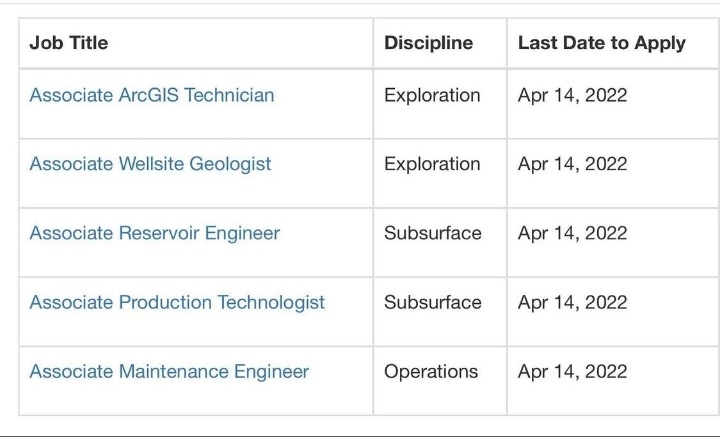The height and width of the screenshot is (437, 720).
Task: View the Associate Production Technologist job
Action: (x=177, y=302)
